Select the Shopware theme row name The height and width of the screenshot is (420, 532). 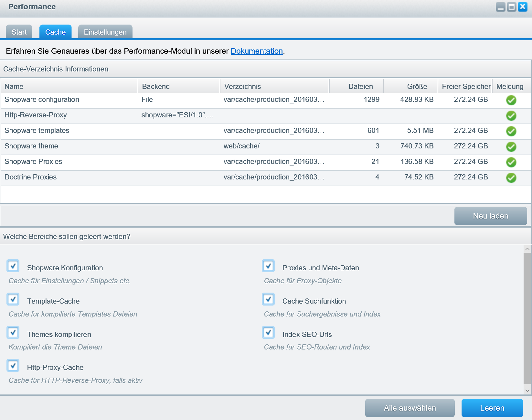click(x=31, y=146)
